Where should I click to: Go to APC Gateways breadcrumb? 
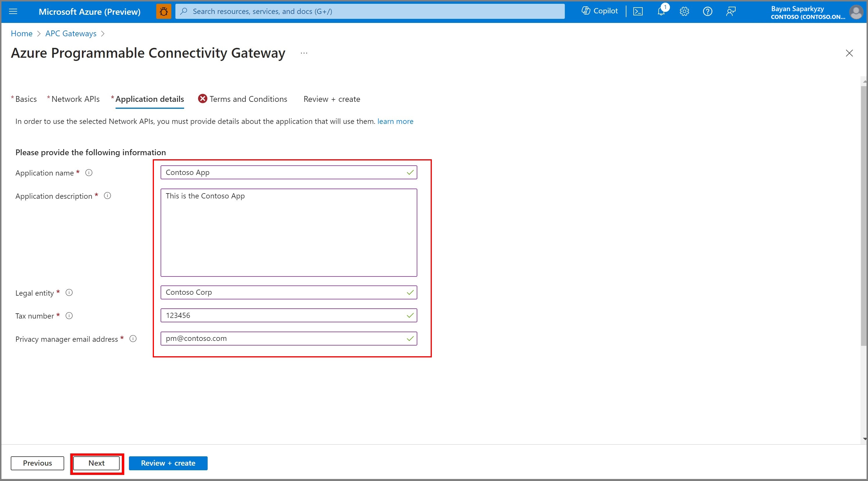point(71,33)
